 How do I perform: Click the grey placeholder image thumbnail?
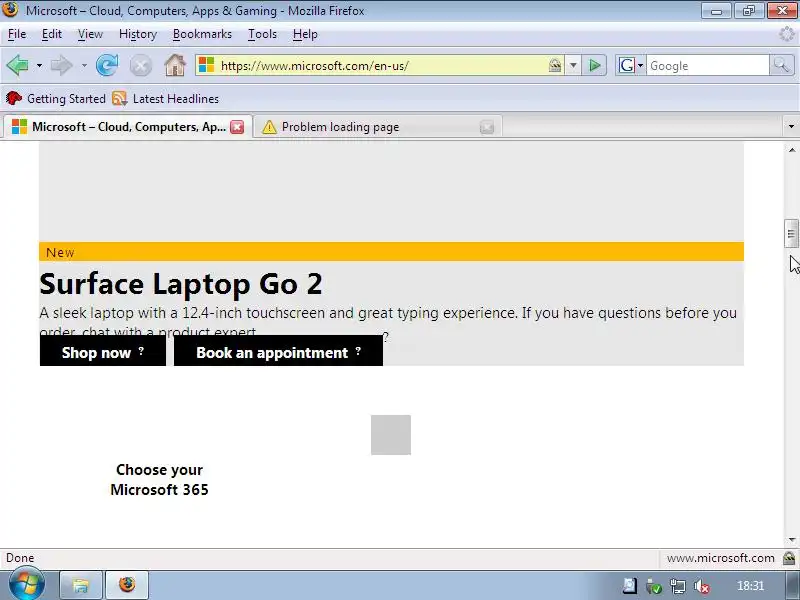pyautogui.click(x=391, y=435)
